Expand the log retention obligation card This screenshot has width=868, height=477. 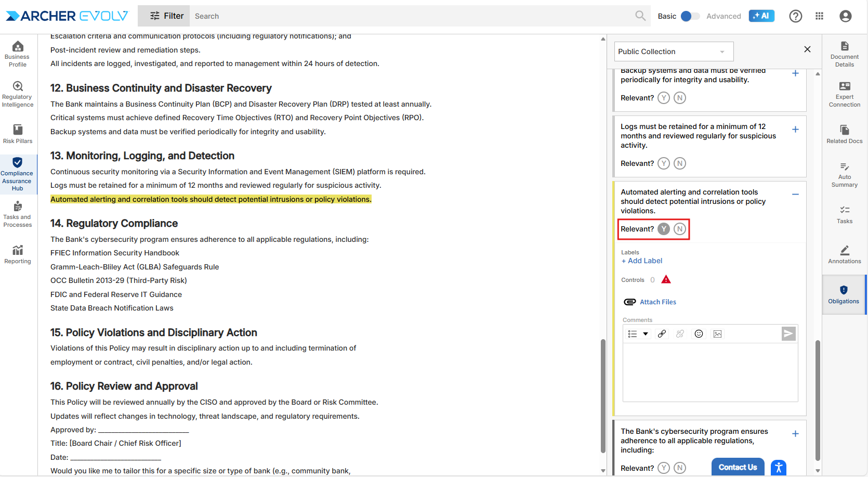click(795, 130)
